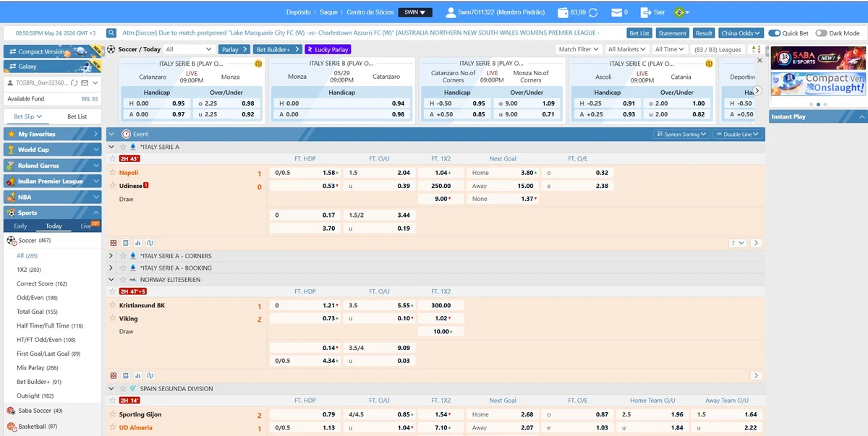Viewport: 868px width, 436px height.
Task: Open the Roland Garros menu
Action: [x=52, y=166]
